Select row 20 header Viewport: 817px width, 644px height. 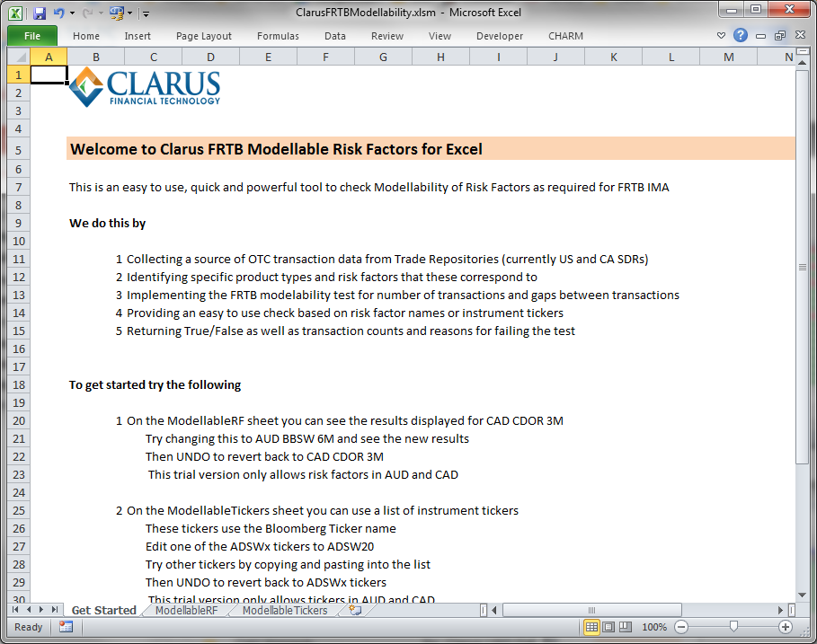[x=19, y=420]
